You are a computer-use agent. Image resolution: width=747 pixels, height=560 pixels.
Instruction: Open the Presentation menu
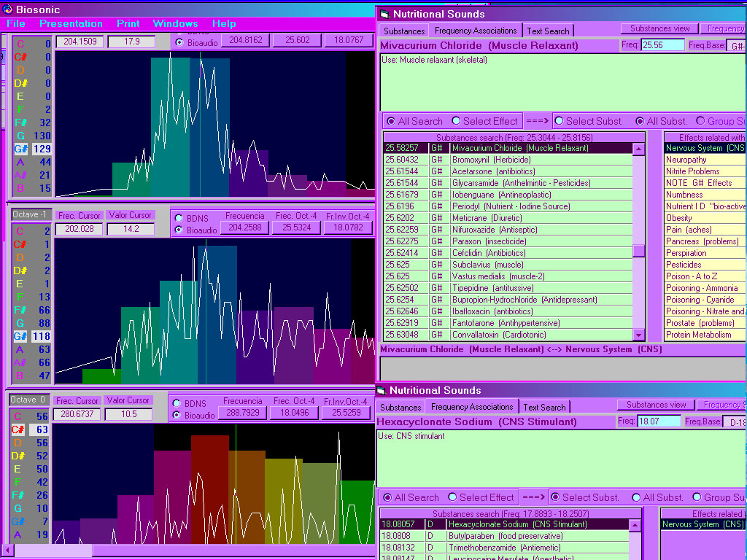coord(71,23)
